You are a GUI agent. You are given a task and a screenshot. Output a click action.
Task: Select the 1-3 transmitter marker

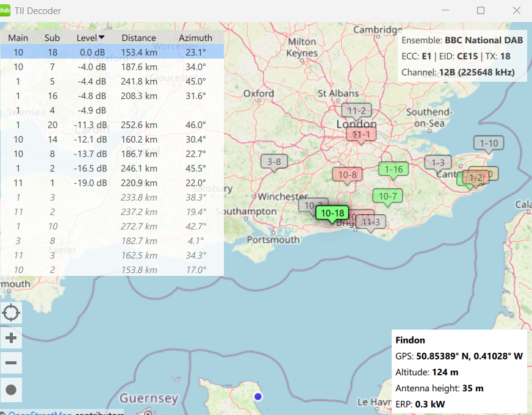click(x=437, y=162)
